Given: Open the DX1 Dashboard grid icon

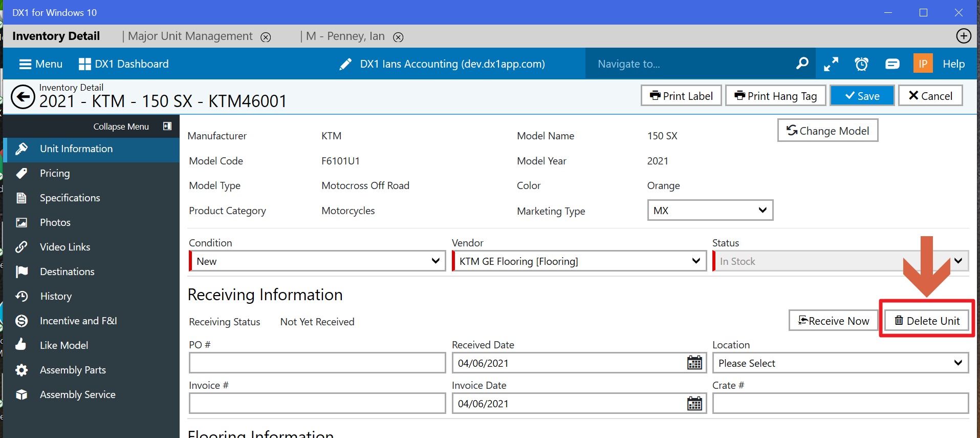Looking at the screenshot, I should point(85,64).
